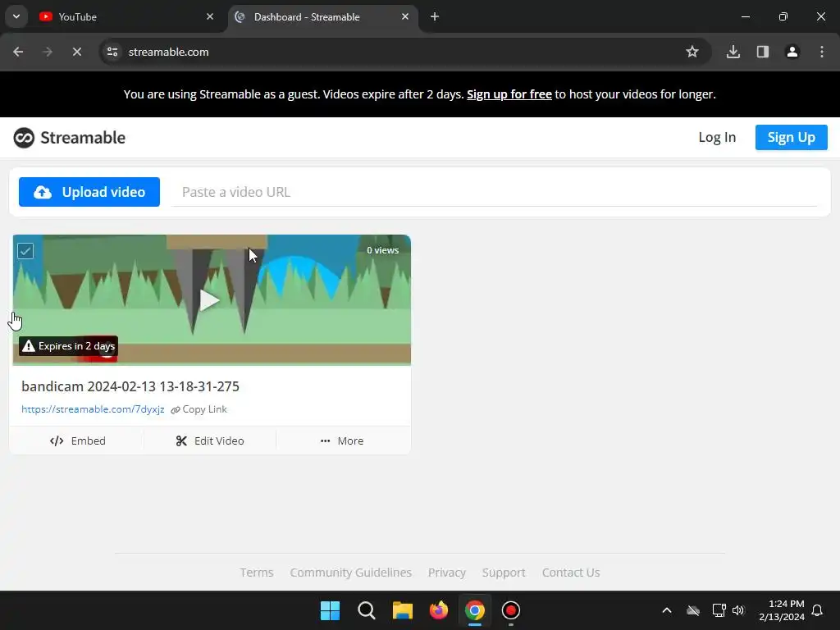Select the Dashboard - Streamable tab

(323, 17)
